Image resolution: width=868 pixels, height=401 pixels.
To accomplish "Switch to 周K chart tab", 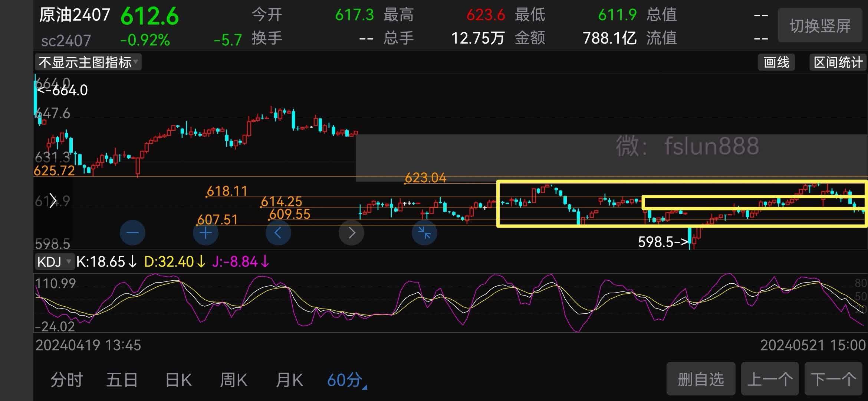I will pos(234,380).
